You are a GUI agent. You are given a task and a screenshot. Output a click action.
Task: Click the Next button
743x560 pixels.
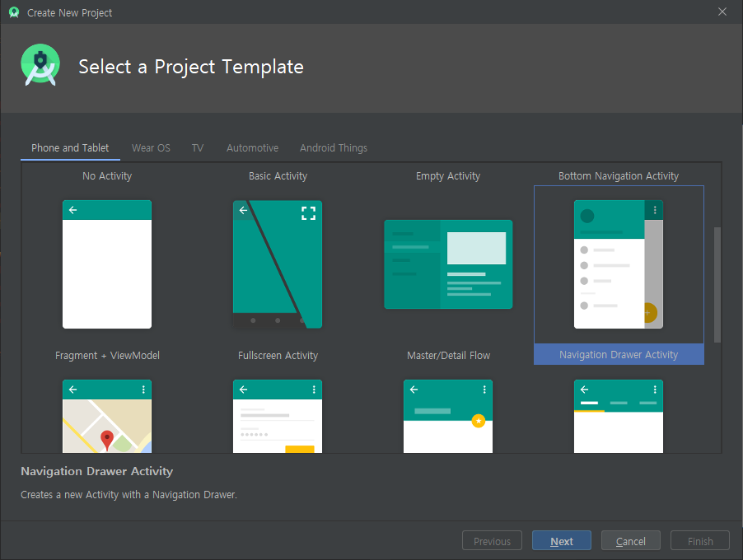click(562, 540)
